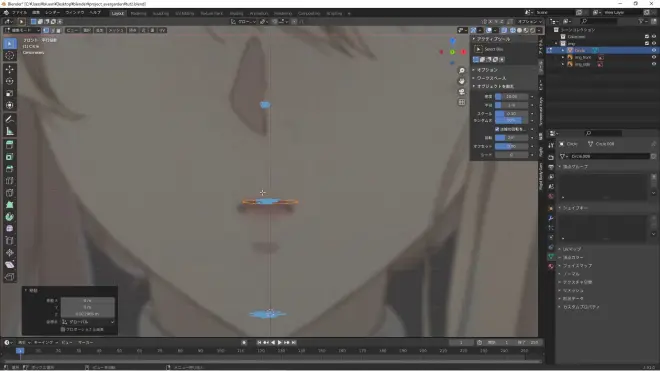660x371 pixels.
Task: Activate the Move tool
Action: [x=10, y=69]
